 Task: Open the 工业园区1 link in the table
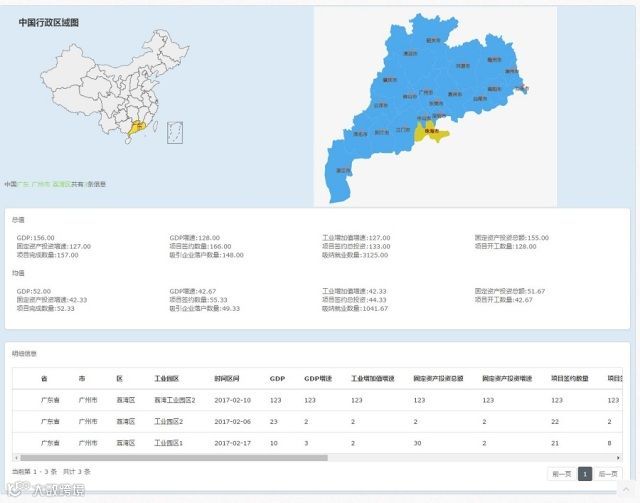point(168,443)
